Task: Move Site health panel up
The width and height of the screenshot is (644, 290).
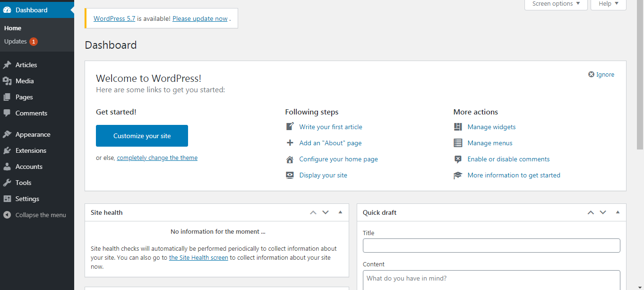Action: point(313,212)
